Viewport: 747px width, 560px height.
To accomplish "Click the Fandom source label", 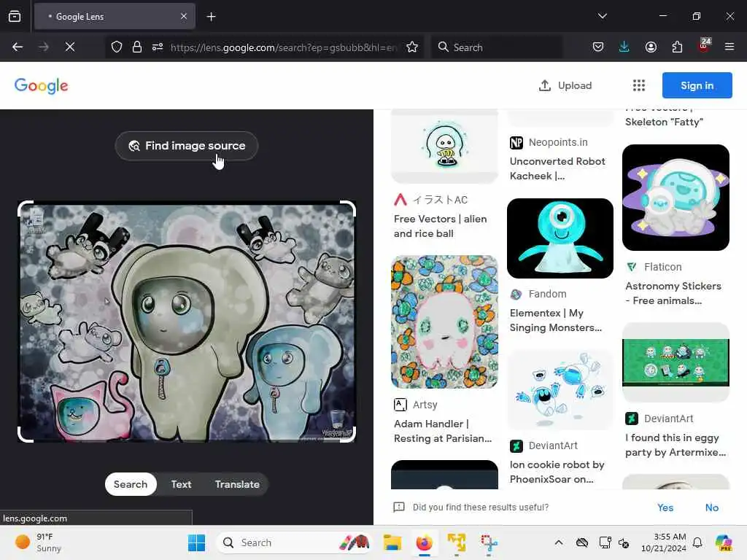I will pyautogui.click(x=547, y=295).
